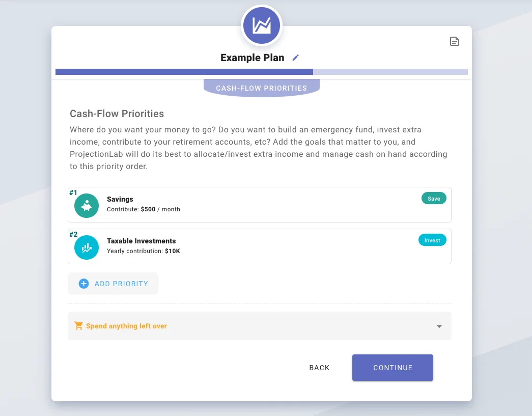The width and height of the screenshot is (532, 416).
Task: Click the shopping cart icon by Spend anything left over
Action: (78, 326)
